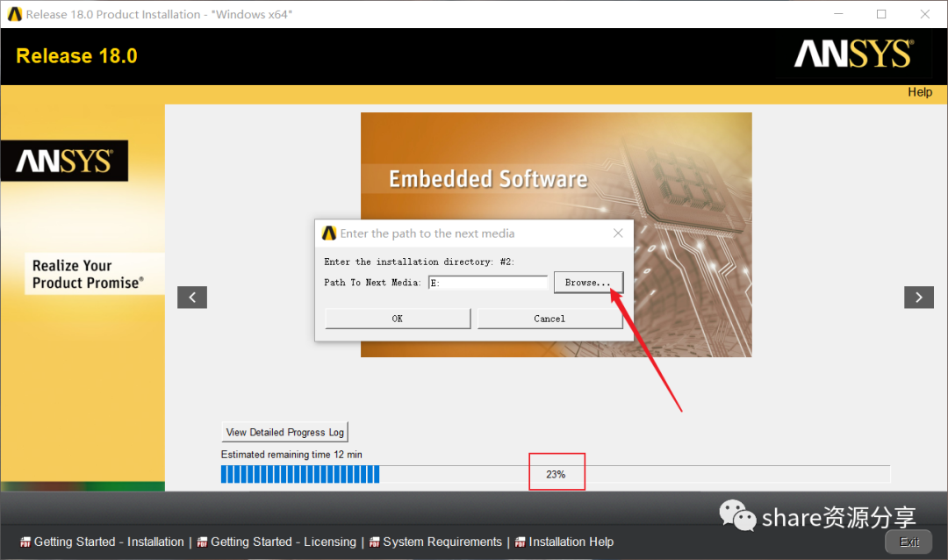Exit the ANSYS installer
The width and height of the screenshot is (948, 560).
click(x=908, y=542)
